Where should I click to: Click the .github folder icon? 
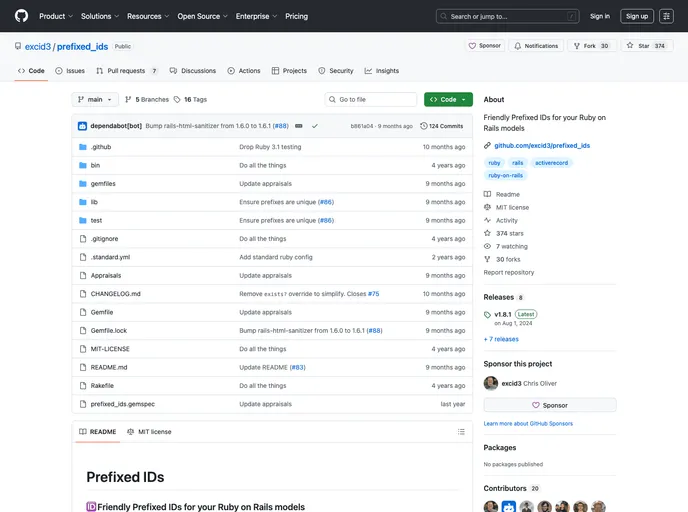click(x=82, y=147)
